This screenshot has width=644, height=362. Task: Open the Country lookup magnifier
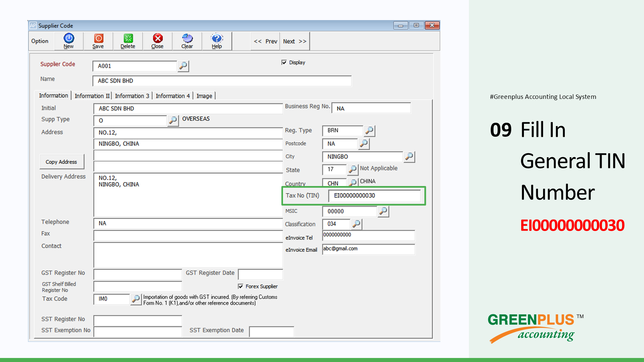(x=353, y=182)
